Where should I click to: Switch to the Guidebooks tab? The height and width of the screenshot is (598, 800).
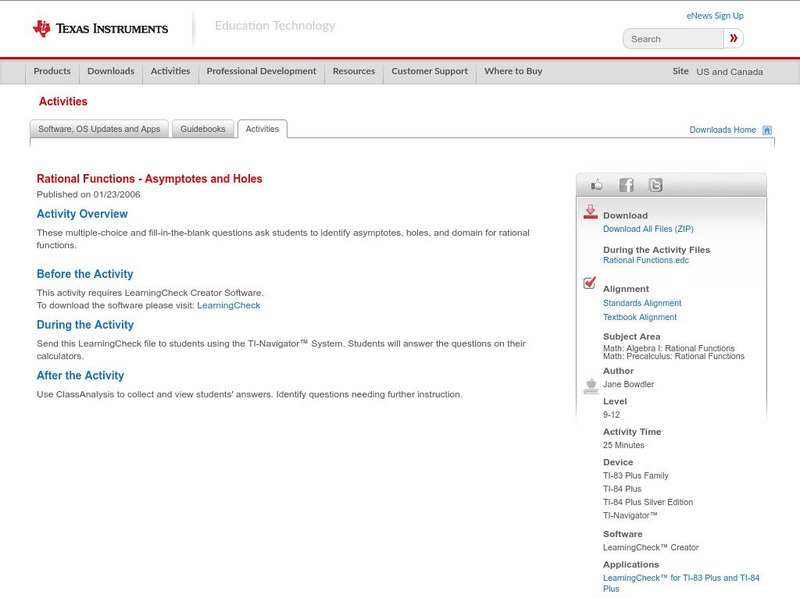point(204,129)
